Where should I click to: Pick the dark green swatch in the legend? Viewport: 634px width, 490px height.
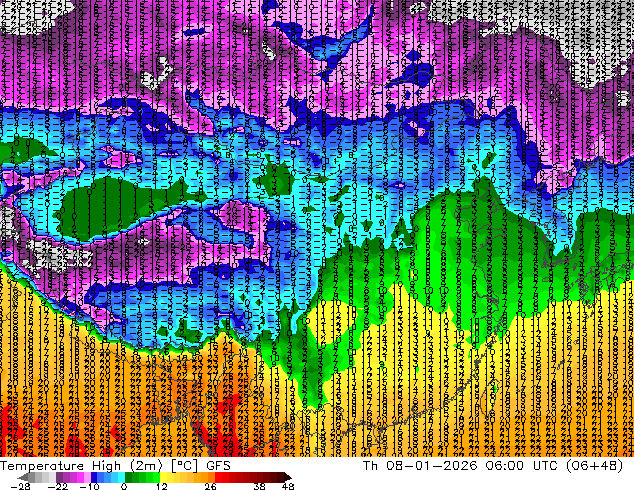coord(129,477)
